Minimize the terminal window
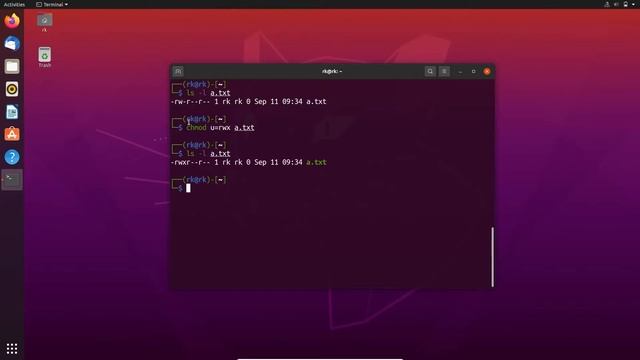 460,71
